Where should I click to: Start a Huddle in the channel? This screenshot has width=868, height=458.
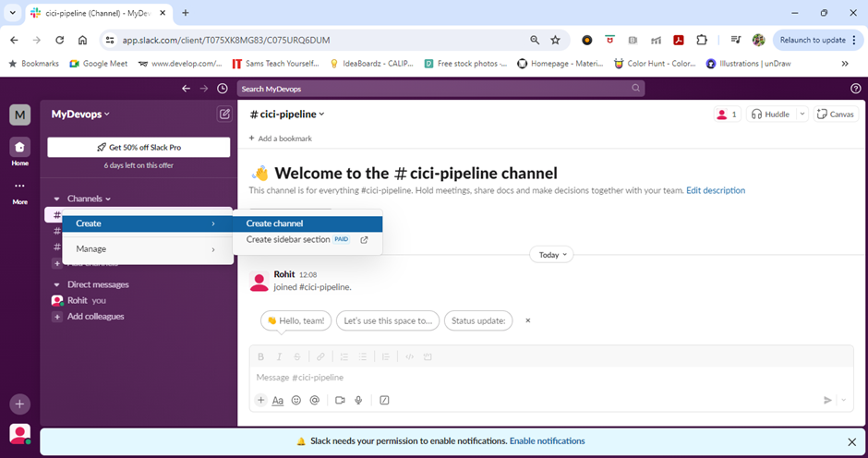coord(771,114)
